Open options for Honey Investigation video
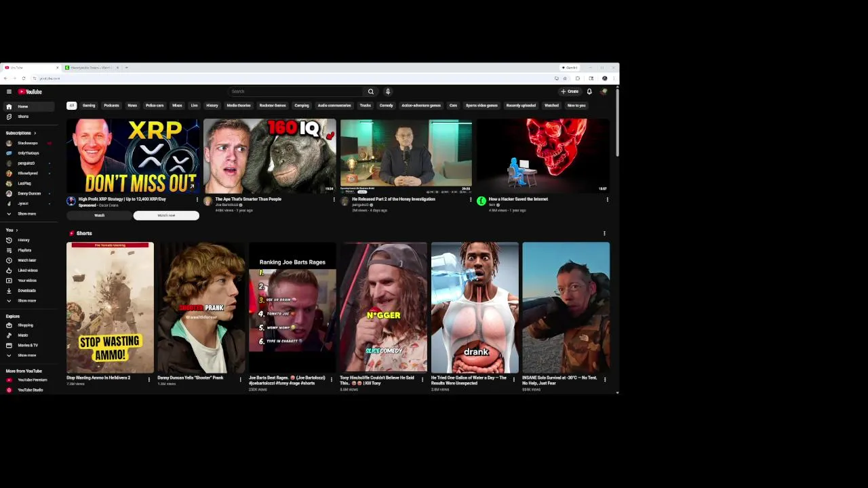This screenshot has width=868, height=488. 471,199
